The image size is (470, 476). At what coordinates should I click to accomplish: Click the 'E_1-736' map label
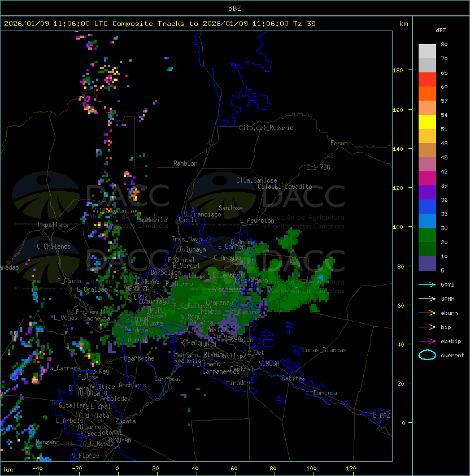(x=318, y=167)
